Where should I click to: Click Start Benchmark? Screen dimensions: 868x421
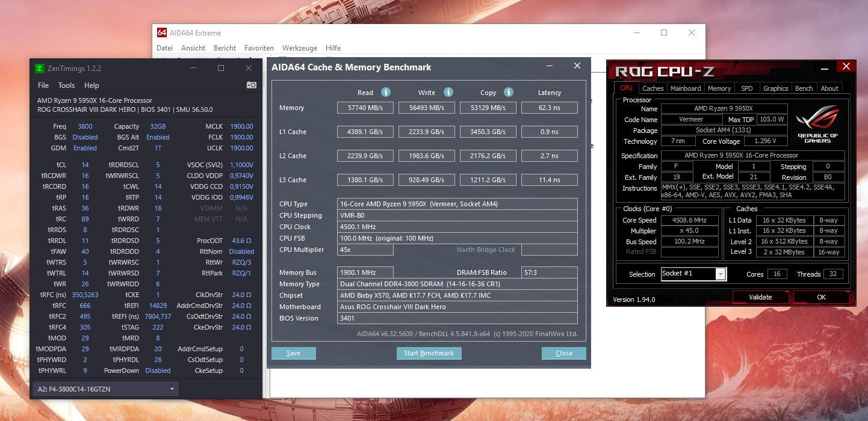click(x=429, y=353)
